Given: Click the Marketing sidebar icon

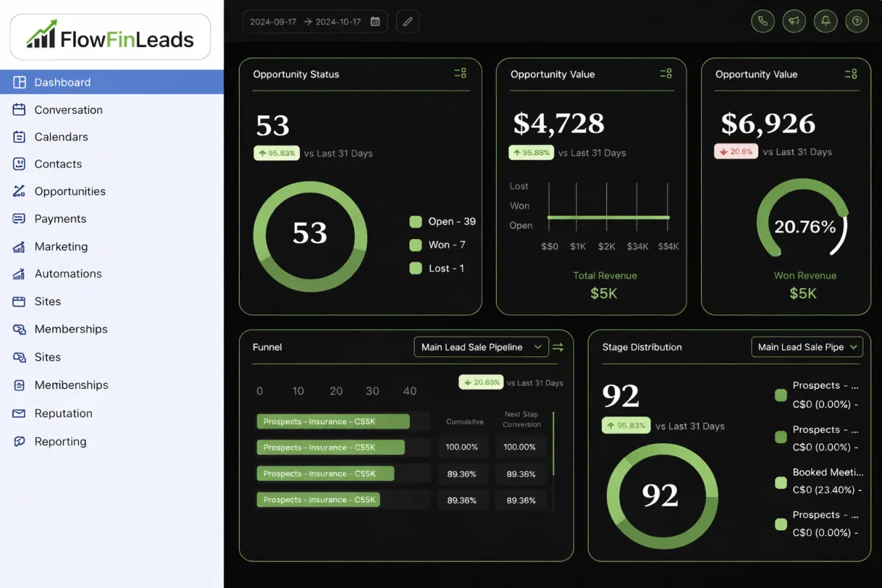Looking at the screenshot, I should [x=19, y=247].
